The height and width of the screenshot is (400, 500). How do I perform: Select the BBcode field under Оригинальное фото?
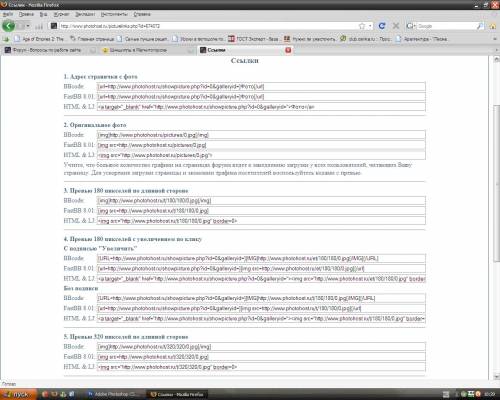pos(261,135)
